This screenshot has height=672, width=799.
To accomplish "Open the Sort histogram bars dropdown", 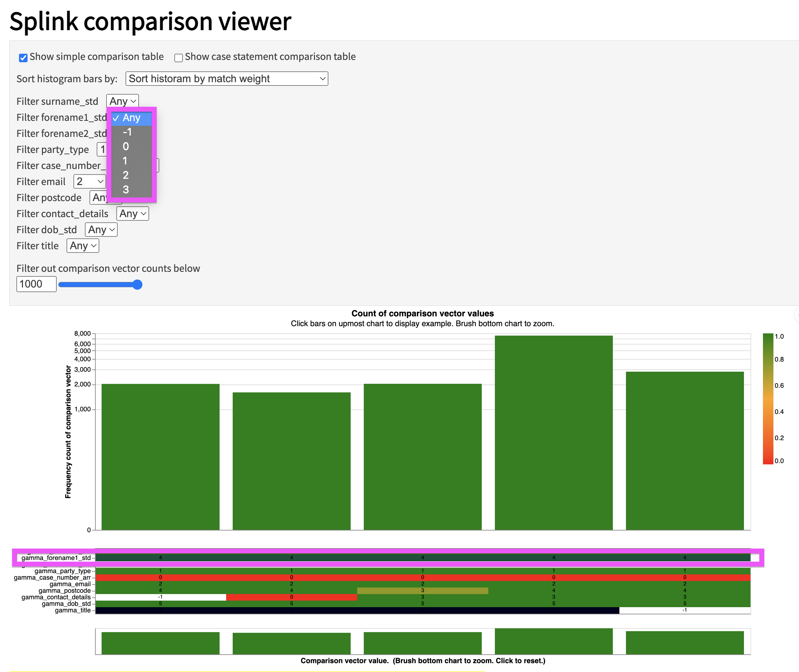I will [227, 79].
